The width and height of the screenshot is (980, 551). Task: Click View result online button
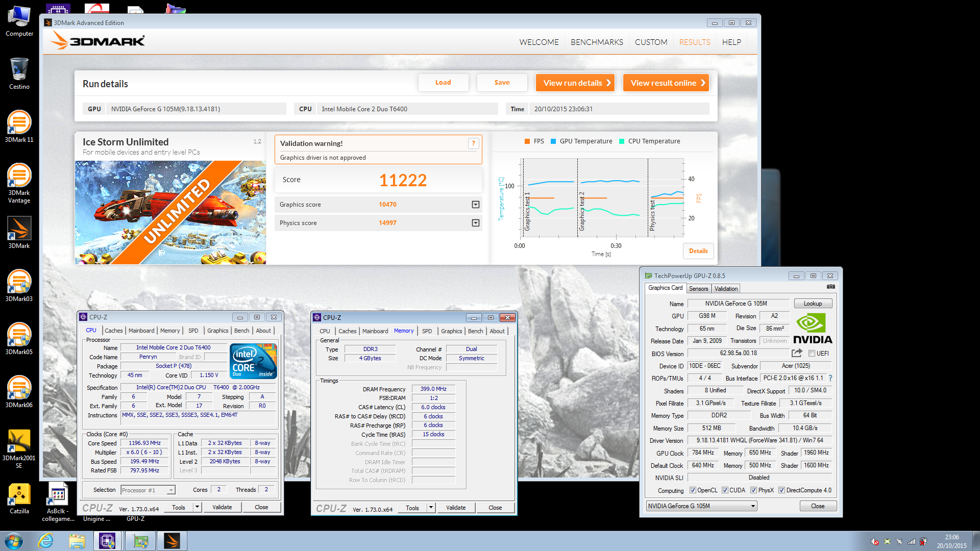(666, 83)
